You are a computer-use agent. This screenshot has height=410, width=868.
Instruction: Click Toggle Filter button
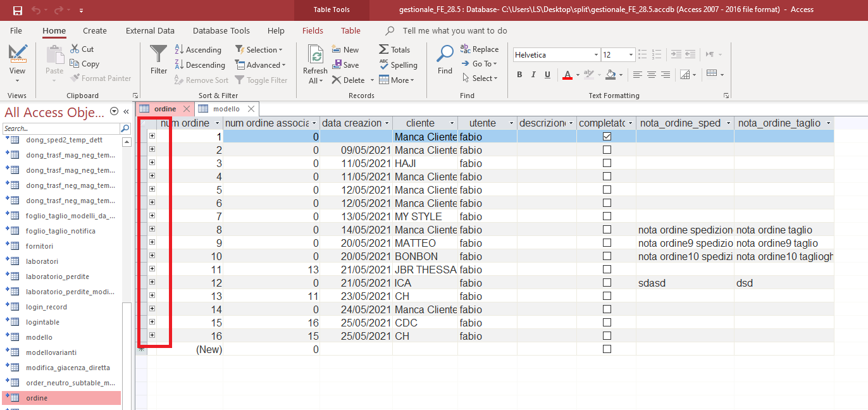coord(261,80)
